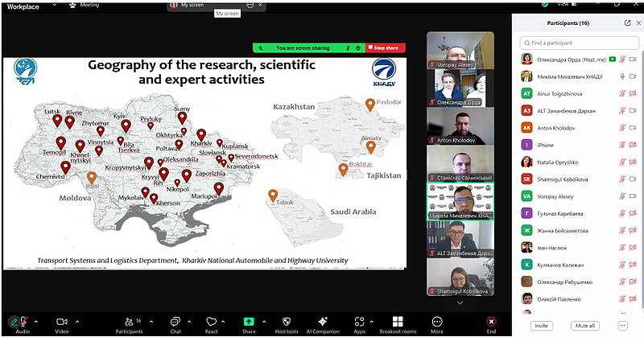644x337 pixels.
Task: Click the camera icon for Voropay Alexey
Action: [x=633, y=196]
